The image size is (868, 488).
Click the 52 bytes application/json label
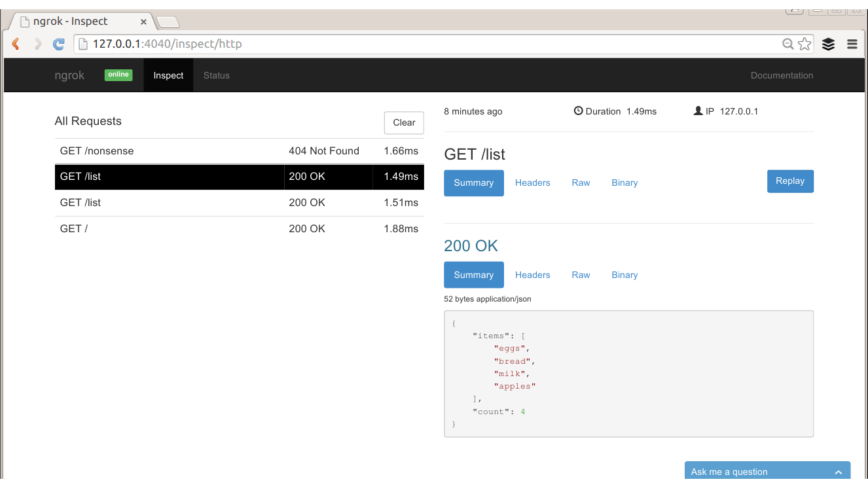(488, 299)
